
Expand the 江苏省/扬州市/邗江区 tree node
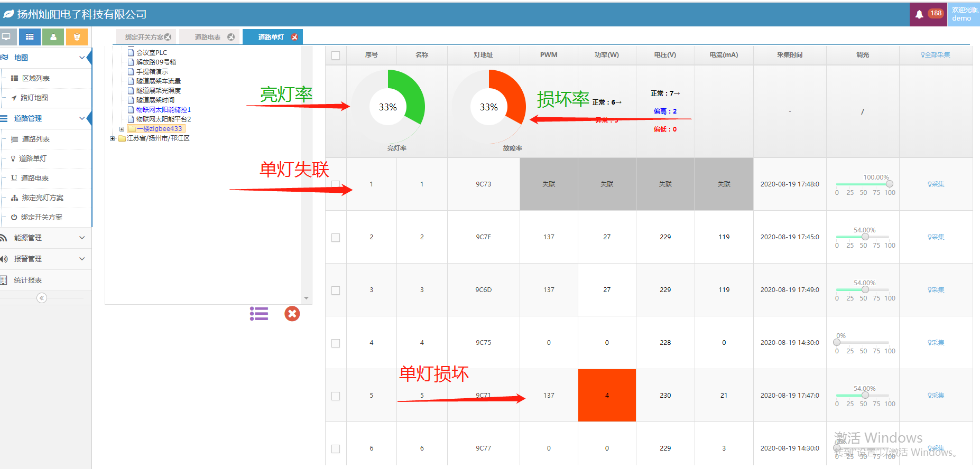pos(112,139)
